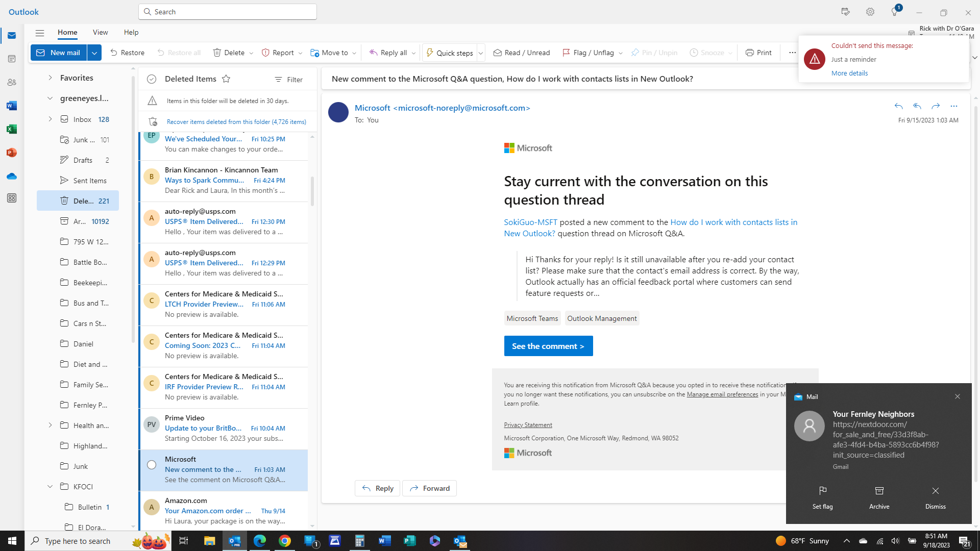The height and width of the screenshot is (551, 980).
Task: Open Recover items deleted from this folder link
Action: pyautogui.click(x=236, y=121)
